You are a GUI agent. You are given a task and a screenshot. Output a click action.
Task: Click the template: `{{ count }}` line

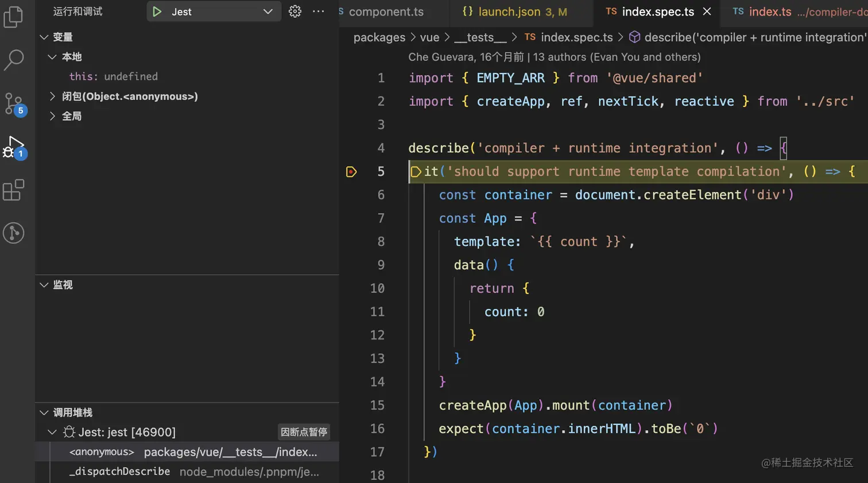pyautogui.click(x=544, y=242)
